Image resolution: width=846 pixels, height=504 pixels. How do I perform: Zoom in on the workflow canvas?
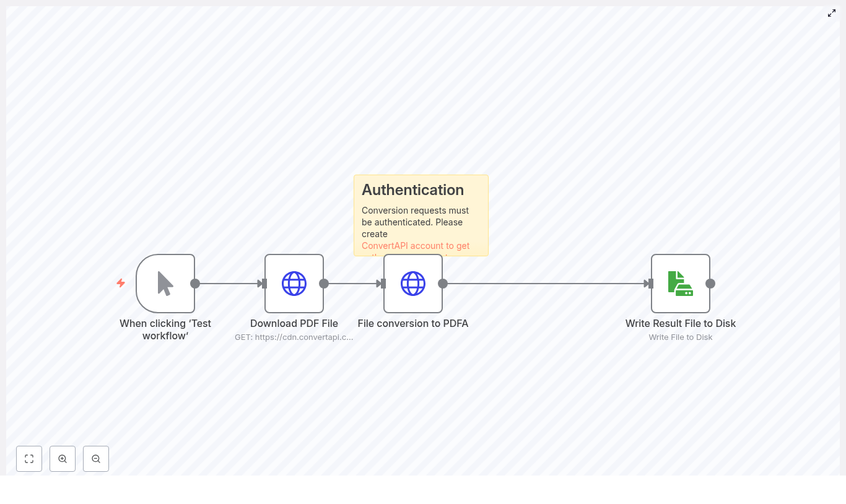(x=63, y=459)
